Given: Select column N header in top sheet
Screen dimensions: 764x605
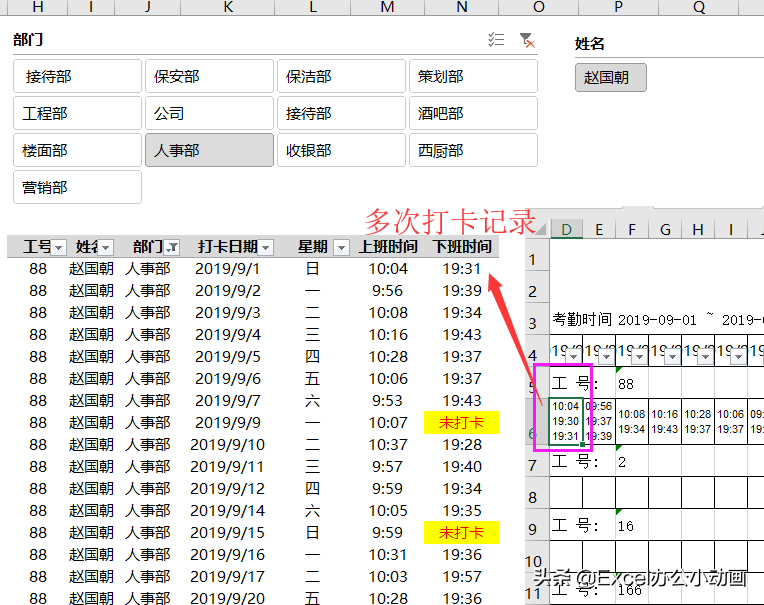Looking at the screenshot, I should click(462, 7).
